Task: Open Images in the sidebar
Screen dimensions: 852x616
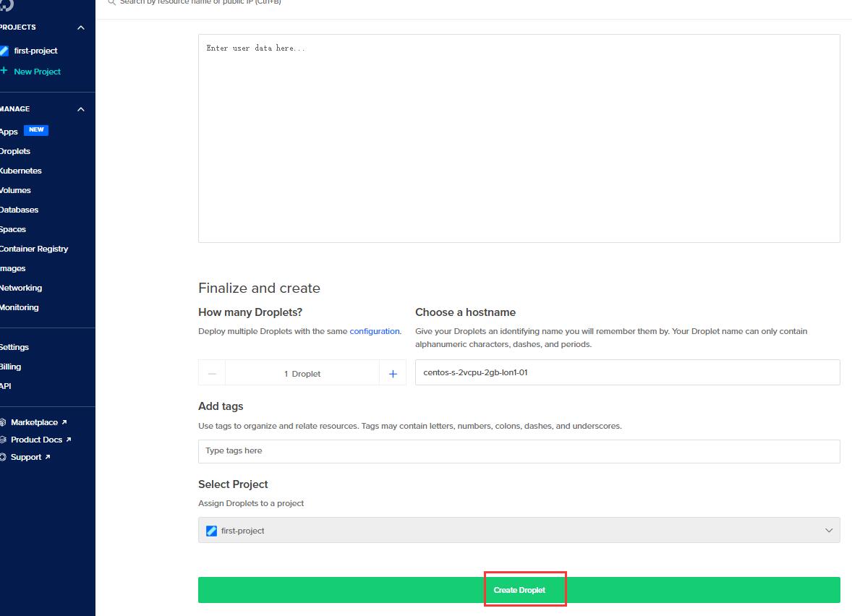Action: coord(13,268)
